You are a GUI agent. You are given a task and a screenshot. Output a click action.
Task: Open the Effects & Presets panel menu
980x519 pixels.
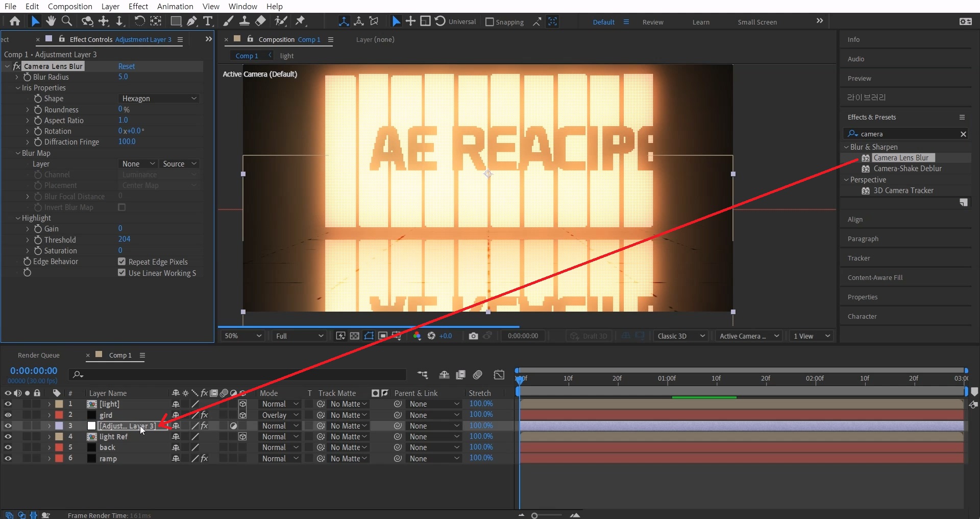click(962, 117)
